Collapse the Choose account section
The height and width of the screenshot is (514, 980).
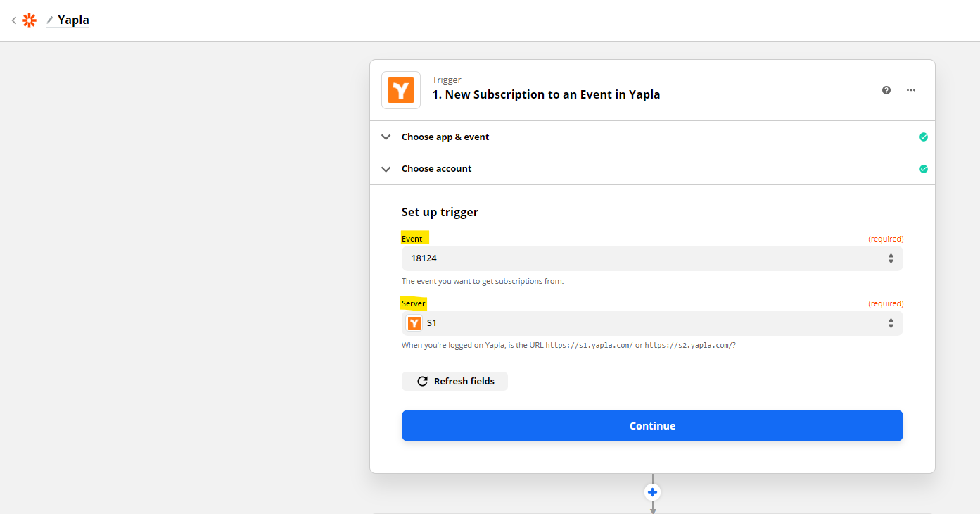tap(386, 169)
